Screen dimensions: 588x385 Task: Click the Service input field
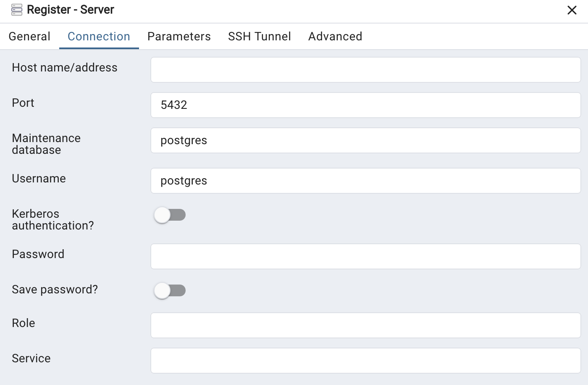tap(365, 361)
